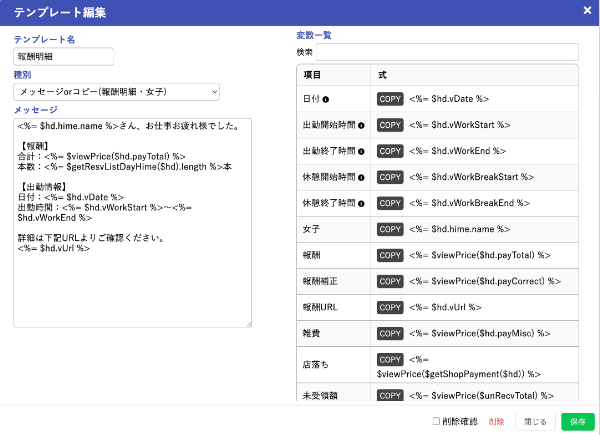Enable the 削除確認 checkbox

coord(437,421)
